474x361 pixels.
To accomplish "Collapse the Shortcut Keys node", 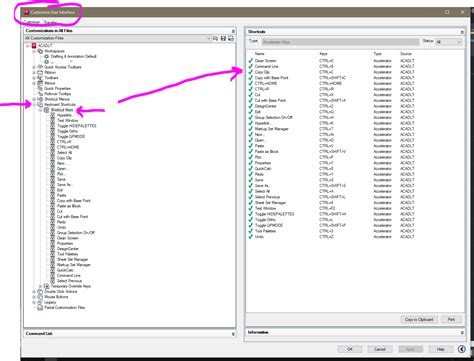I will coord(40,110).
